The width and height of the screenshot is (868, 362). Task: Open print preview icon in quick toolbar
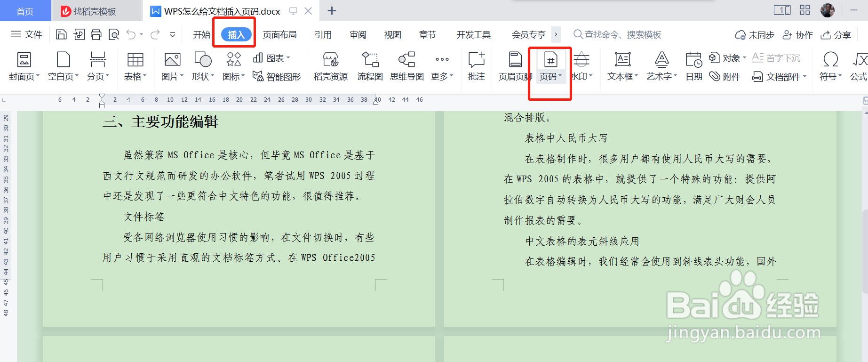point(113,34)
